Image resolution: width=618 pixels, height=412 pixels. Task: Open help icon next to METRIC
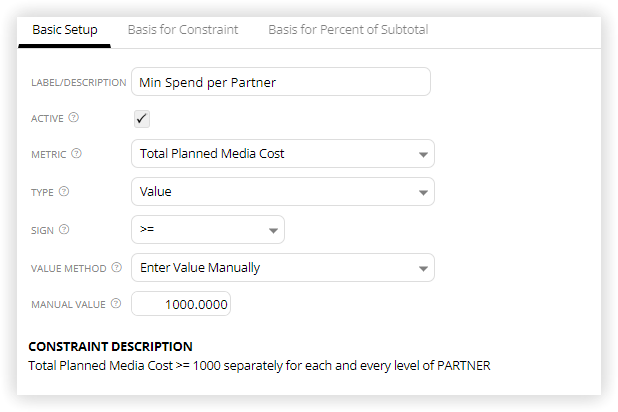(x=76, y=153)
